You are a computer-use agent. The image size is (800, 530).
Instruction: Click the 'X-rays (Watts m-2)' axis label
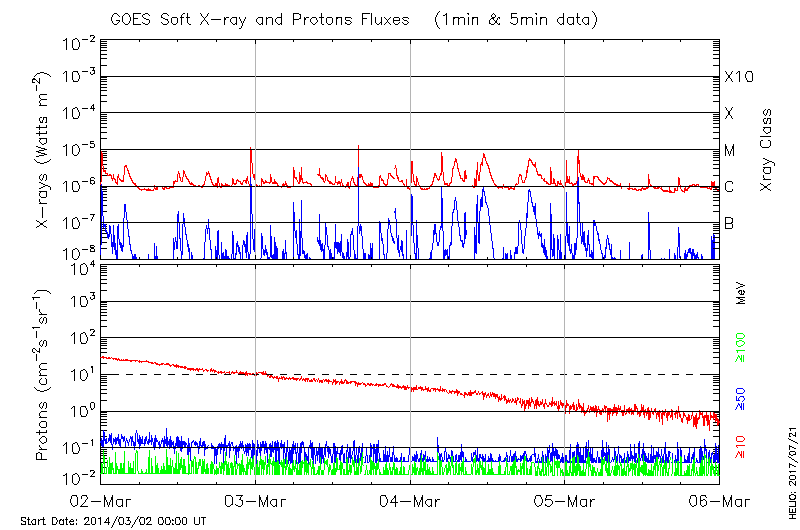pos(43,150)
